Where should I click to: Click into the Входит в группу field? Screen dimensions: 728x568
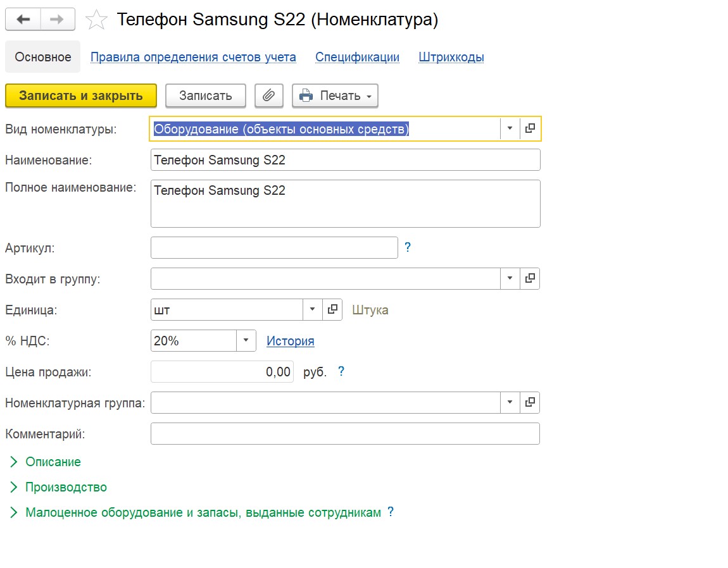click(325, 278)
